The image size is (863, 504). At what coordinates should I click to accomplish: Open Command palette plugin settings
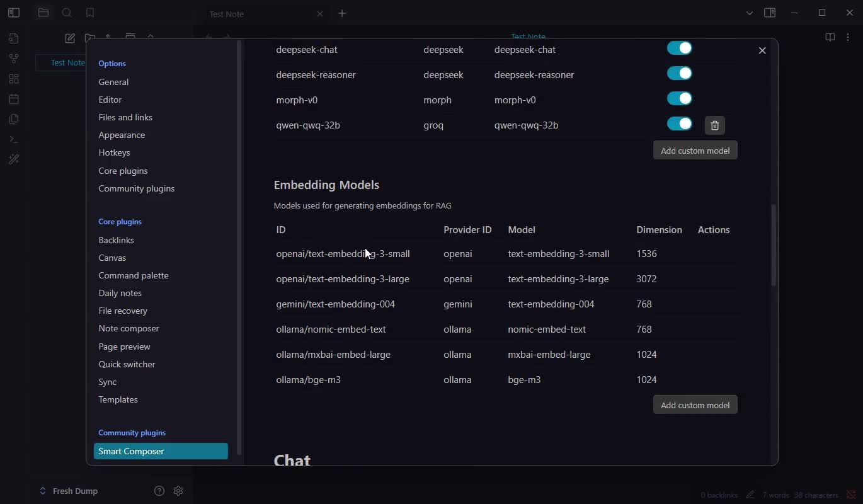(134, 275)
